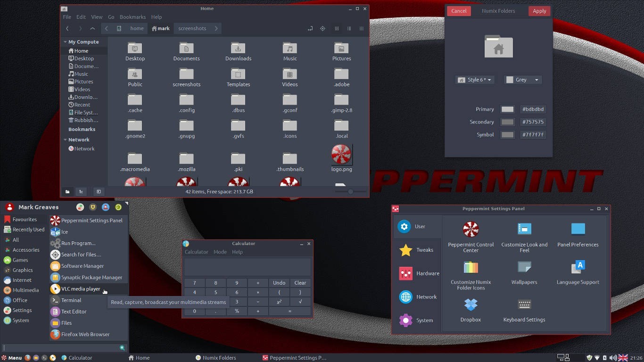Viewport: 644px width, 362px height.
Task: Click the Undo button on Calculator
Action: pos(279,283)
